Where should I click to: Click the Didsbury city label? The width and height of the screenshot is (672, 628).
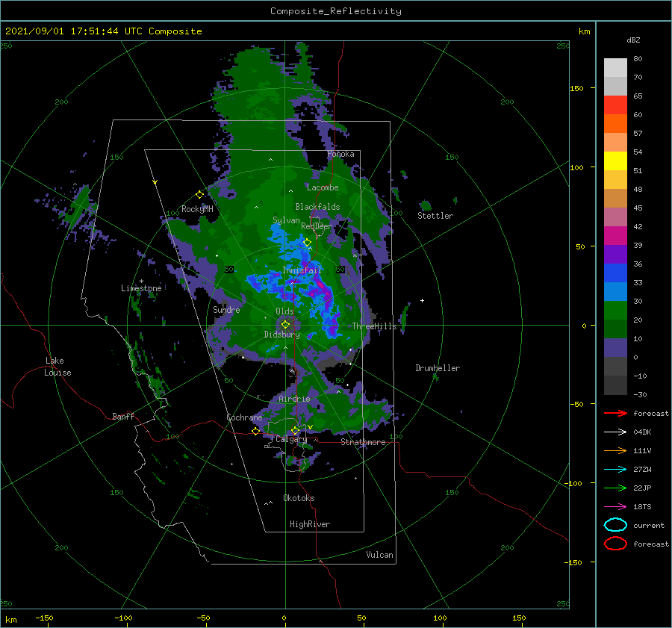tap(281, 335)
